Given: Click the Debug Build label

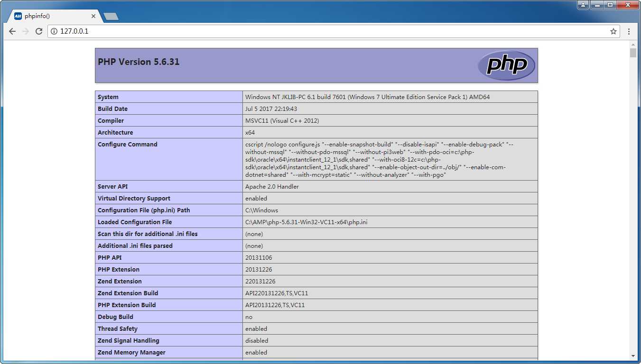Looking at the screenshot, I should 115,317.
